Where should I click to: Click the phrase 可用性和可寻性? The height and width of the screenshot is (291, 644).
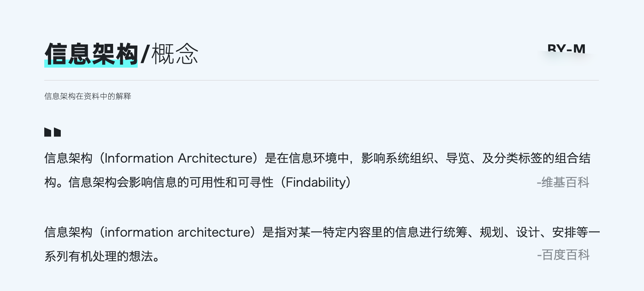(231, 182)
